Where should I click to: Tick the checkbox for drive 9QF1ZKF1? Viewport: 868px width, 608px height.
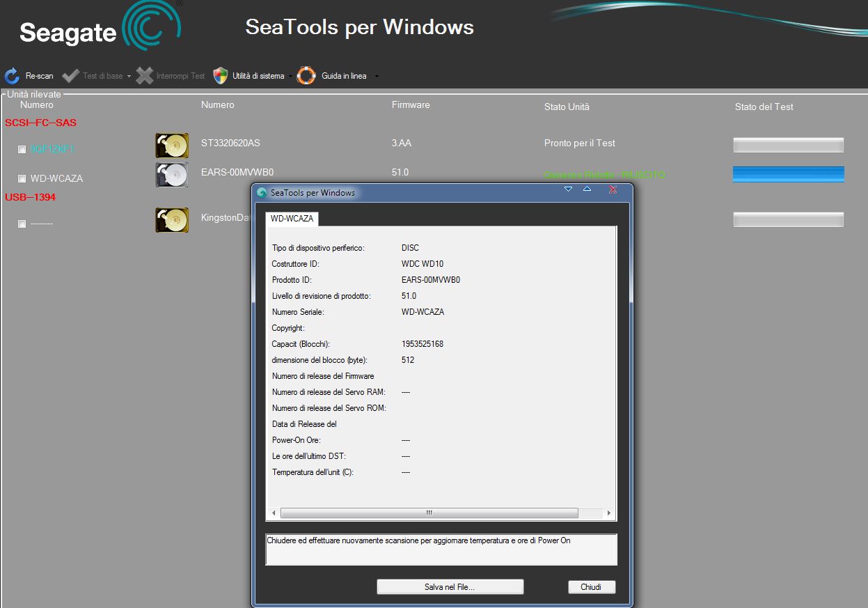coord(22,150)
